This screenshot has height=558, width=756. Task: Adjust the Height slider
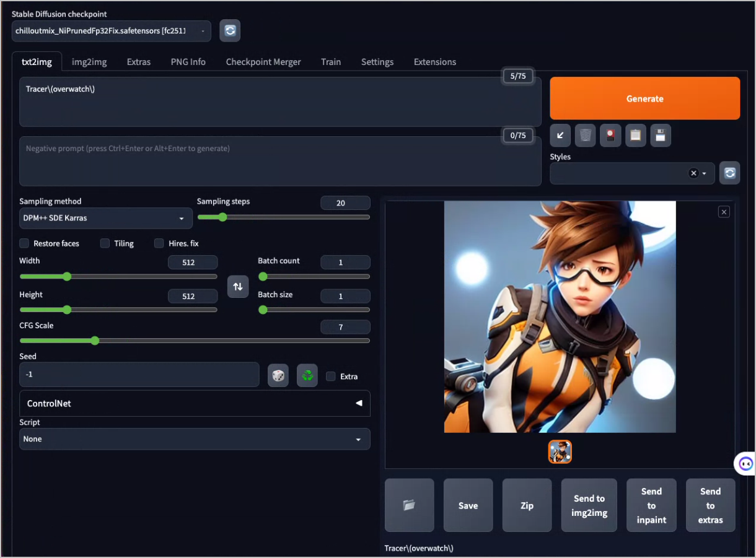tap(118, 310)
